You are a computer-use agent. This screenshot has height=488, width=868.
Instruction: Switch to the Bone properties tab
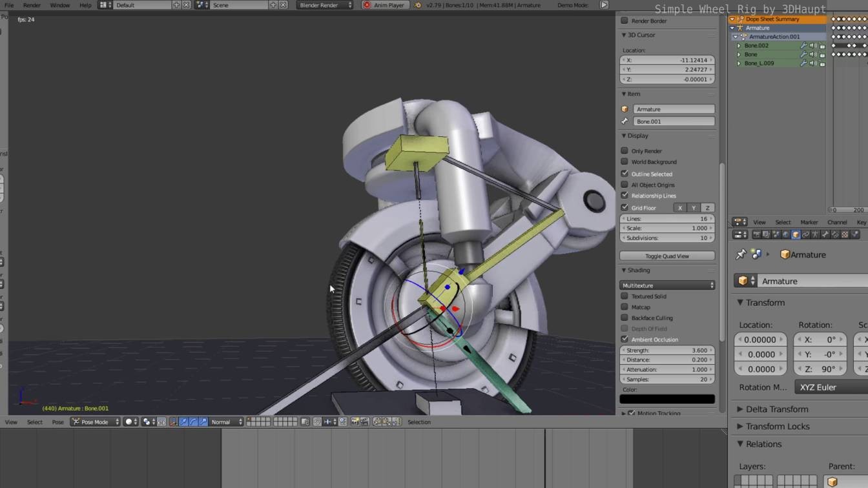(825, 234)
